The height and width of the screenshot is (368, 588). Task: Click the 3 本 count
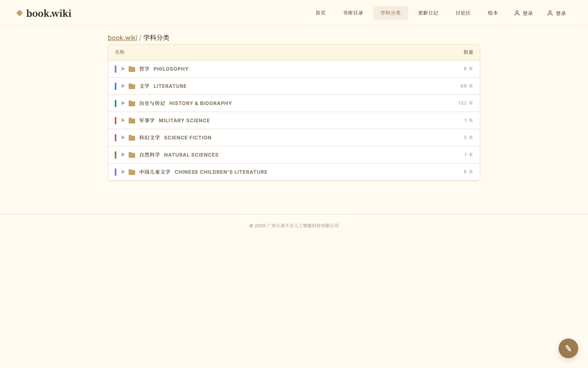(468, 137)
